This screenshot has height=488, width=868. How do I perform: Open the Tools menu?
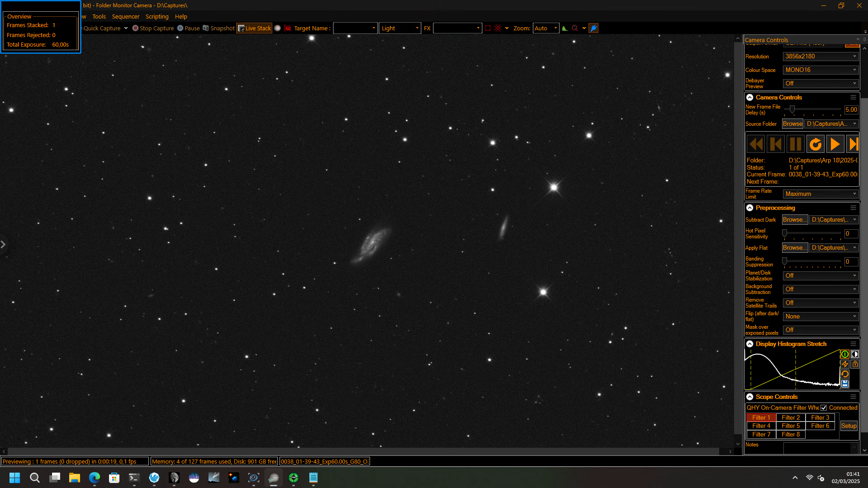pos(99,16)
